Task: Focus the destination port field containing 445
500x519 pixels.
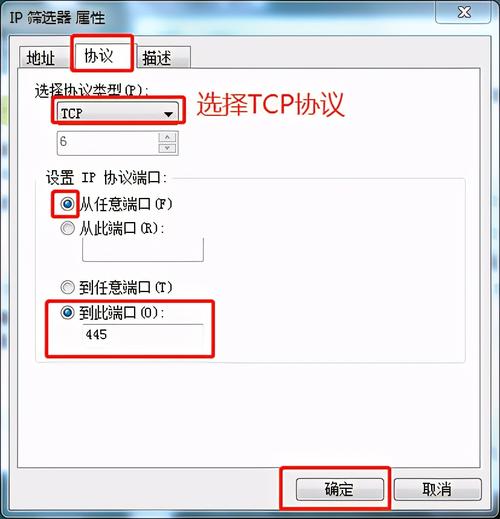Action: click(143, 335)
